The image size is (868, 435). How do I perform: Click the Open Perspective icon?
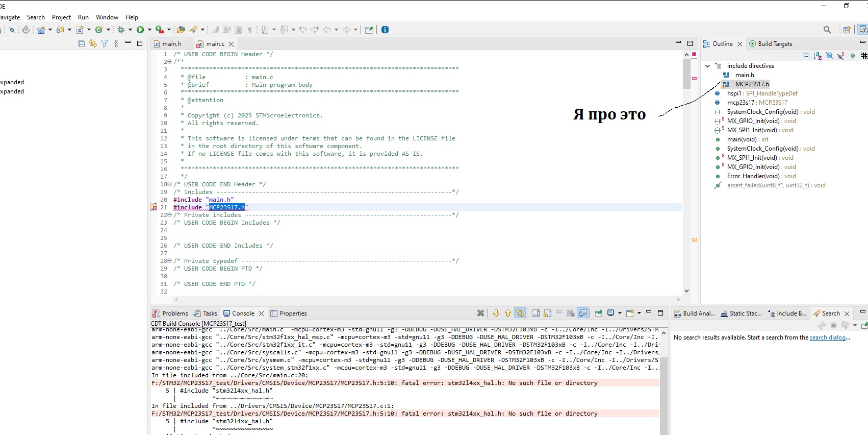coord(847,30)
